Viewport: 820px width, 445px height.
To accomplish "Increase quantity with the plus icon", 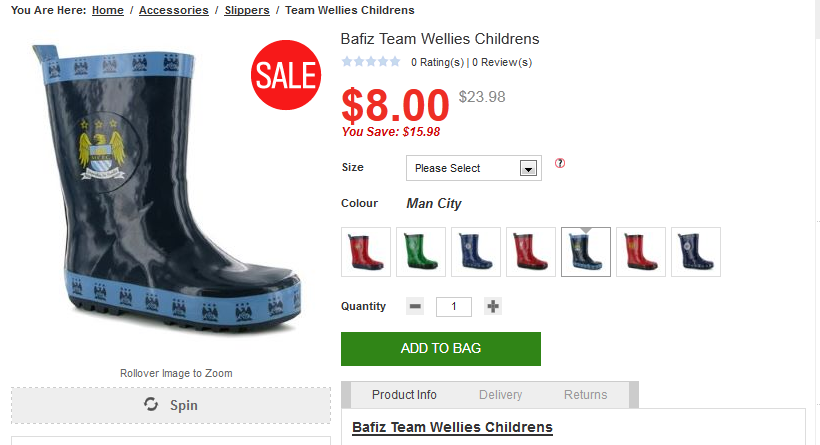I will point(493,306).
